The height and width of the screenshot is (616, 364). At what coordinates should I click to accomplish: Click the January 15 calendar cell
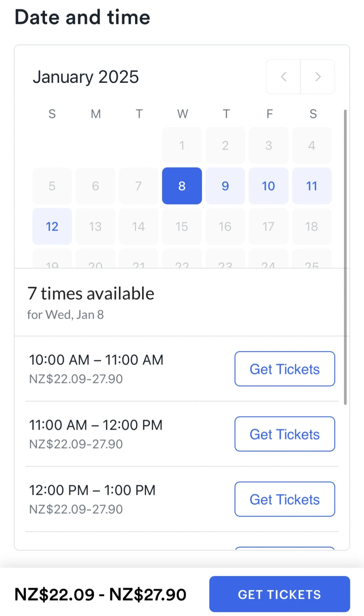coord(182,226)
